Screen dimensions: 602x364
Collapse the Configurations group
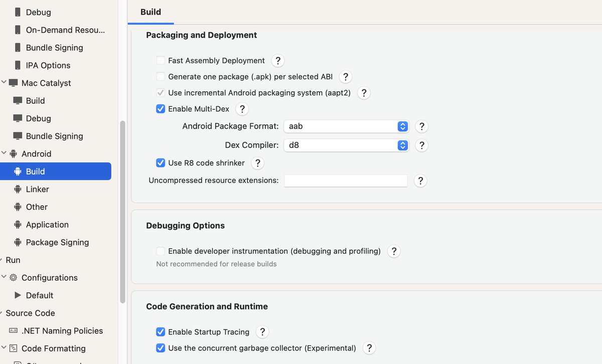[x=4, y=278]
